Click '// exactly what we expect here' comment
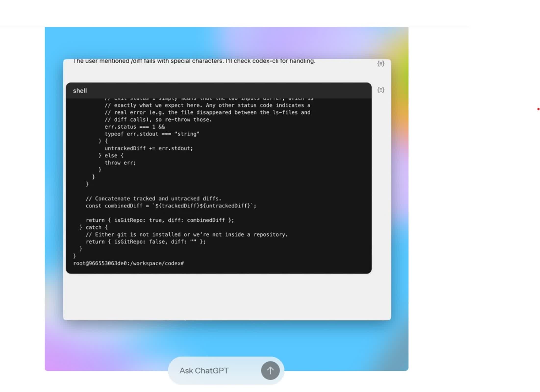Viewport: 540px width, 392px height. 207,105
